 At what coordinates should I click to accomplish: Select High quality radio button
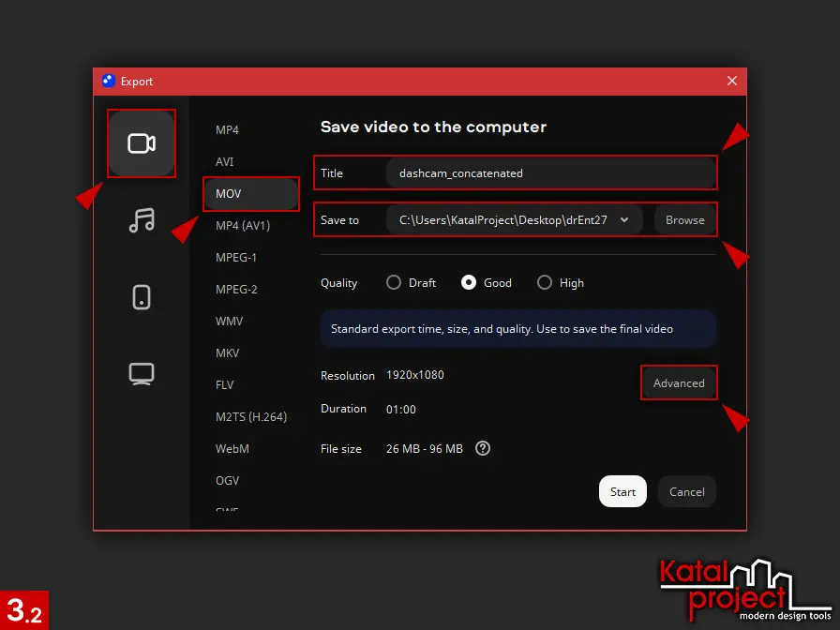point(545,282)
